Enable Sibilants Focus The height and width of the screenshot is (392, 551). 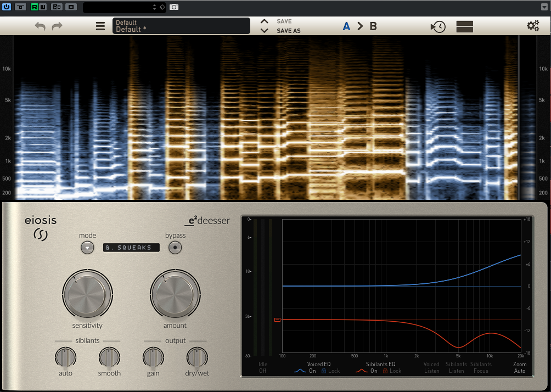[481, 367]
